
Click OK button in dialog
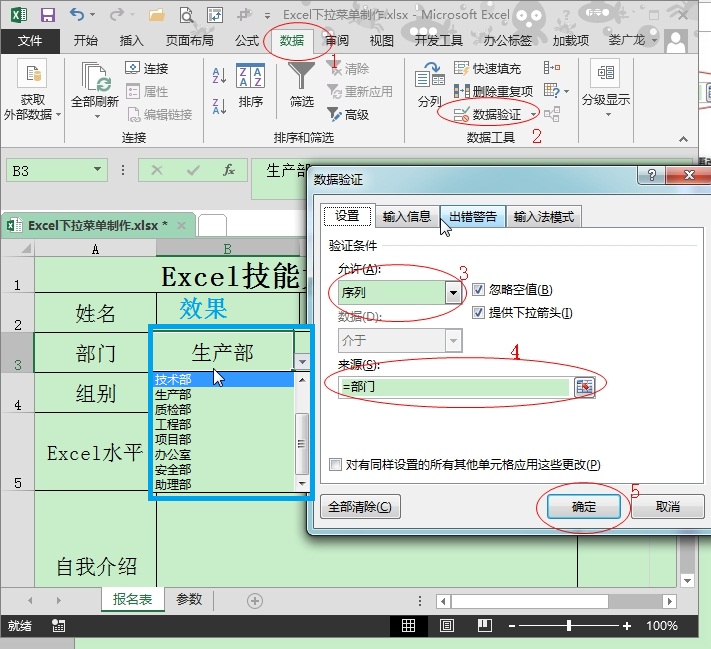coord(584,507)
